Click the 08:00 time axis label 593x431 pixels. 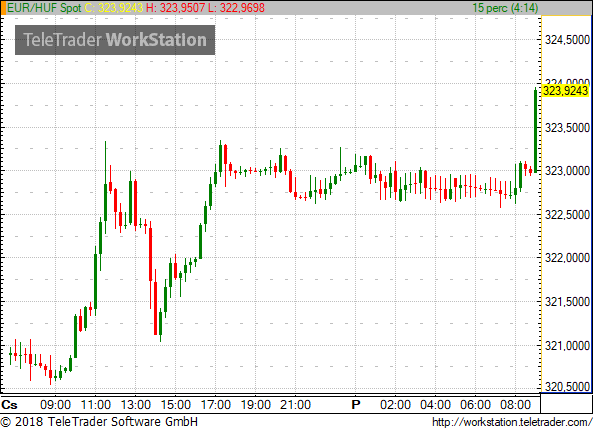click(x=515, y=405)
